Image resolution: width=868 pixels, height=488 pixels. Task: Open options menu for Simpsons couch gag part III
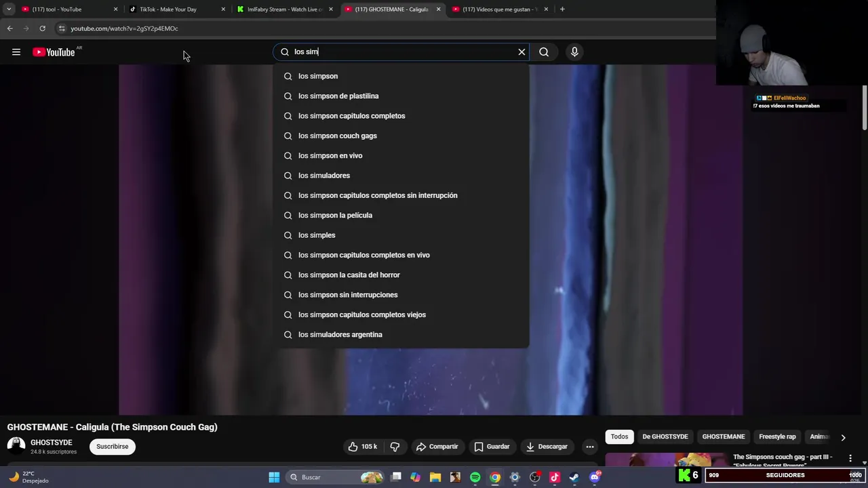click(850, 459)
